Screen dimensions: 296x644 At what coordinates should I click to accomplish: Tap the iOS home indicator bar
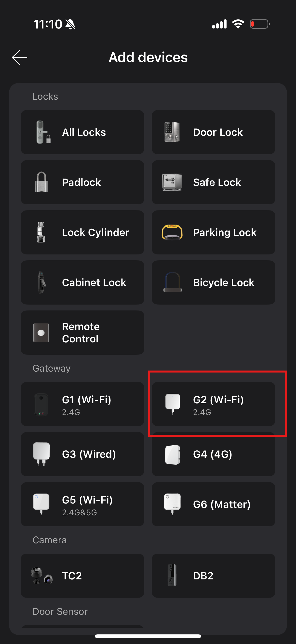(148, 636)
